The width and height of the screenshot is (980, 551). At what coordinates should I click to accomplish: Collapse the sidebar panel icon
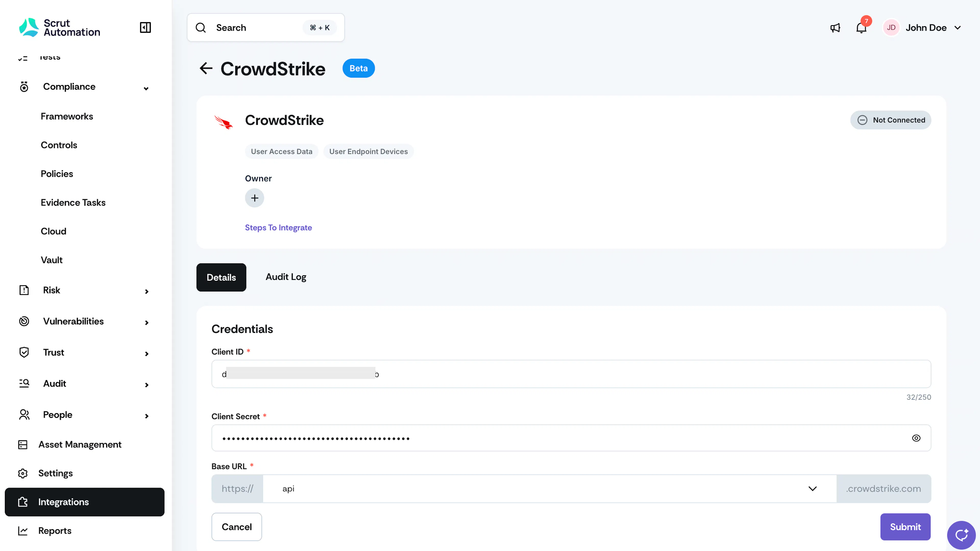pyautogui.click(x=145, y=27)
